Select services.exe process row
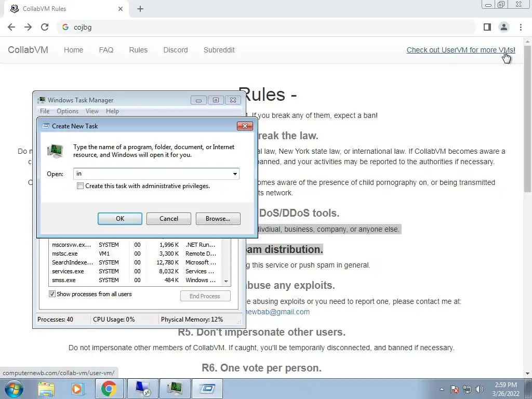Image resolution: width=532 pixels, height=399 pixels. 135,271
